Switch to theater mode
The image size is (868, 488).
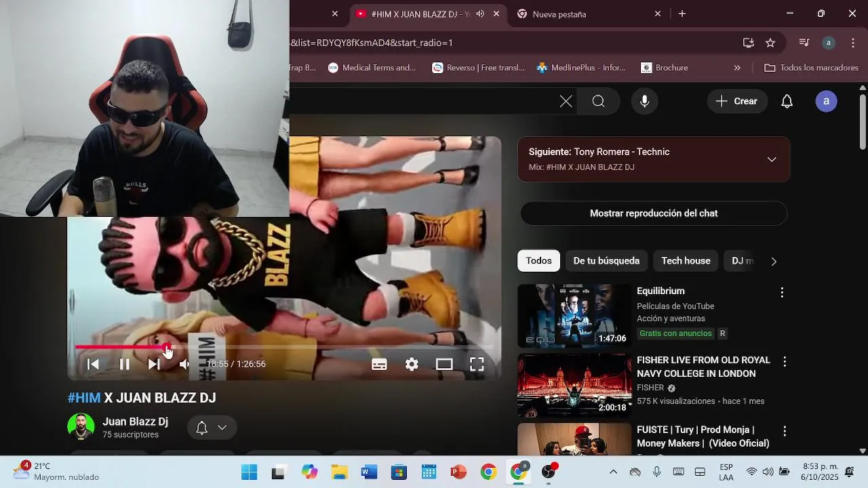[x=444, y=364]
